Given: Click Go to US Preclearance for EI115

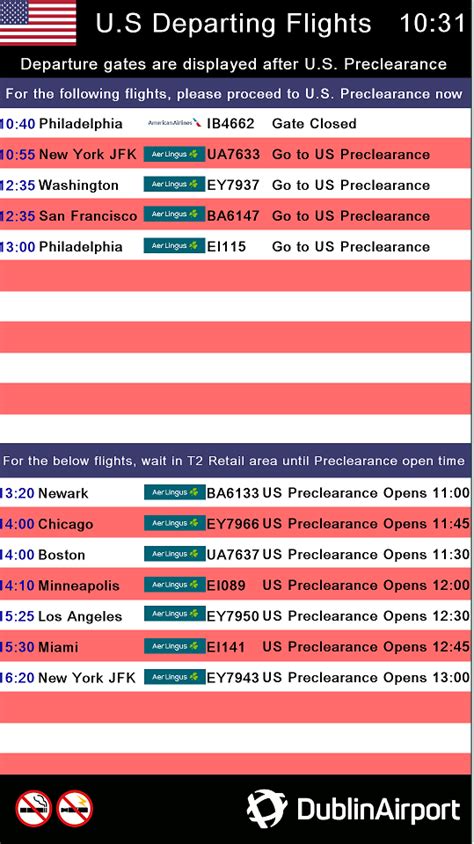Looking at the screenshot, I should pos(351,247).
